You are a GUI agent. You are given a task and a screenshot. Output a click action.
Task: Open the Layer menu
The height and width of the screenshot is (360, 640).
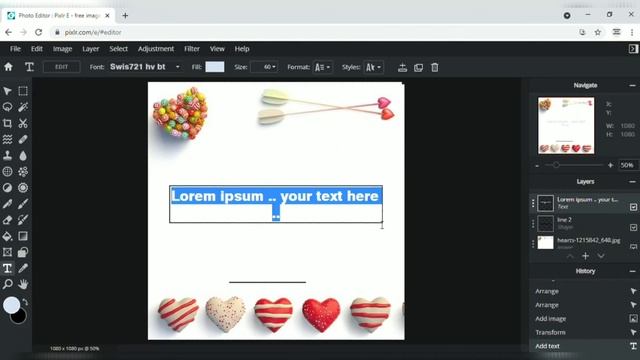coord(91,49)
